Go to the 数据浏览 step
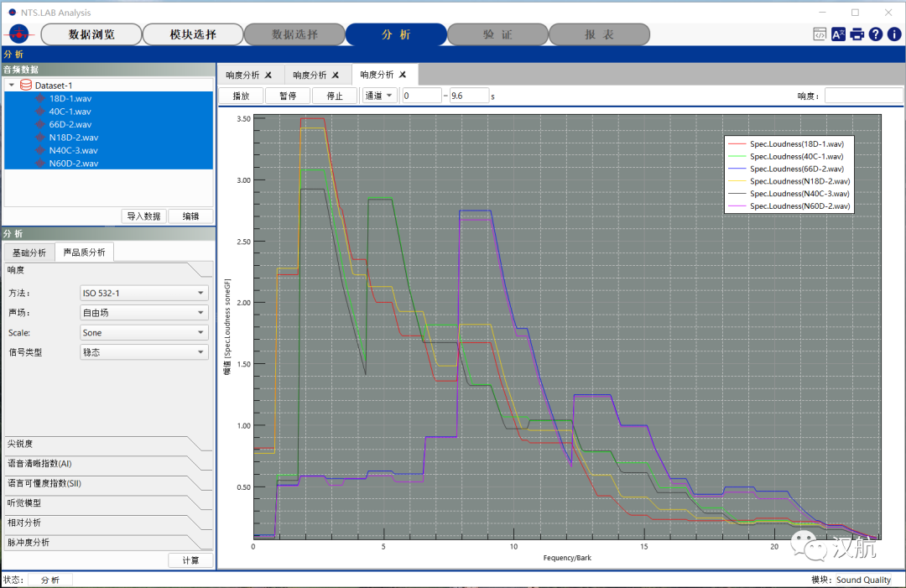Viewport: 906px width, 588px height. (x=91, y=34)
